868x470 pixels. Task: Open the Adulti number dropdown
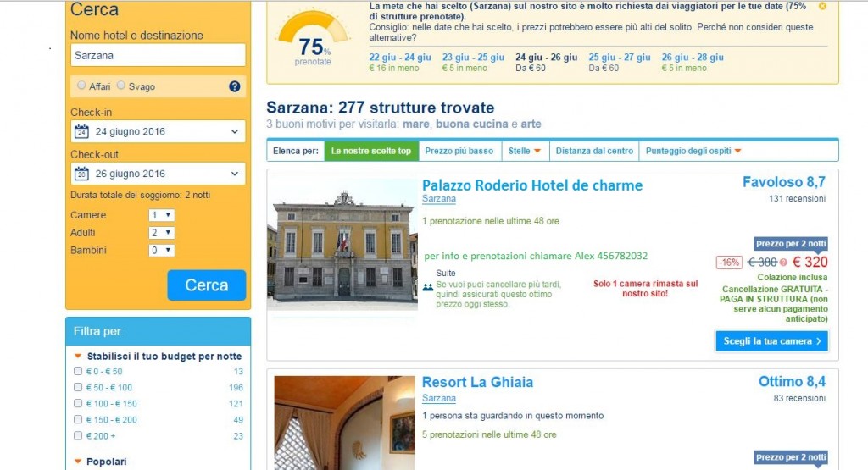coord(162,233)
